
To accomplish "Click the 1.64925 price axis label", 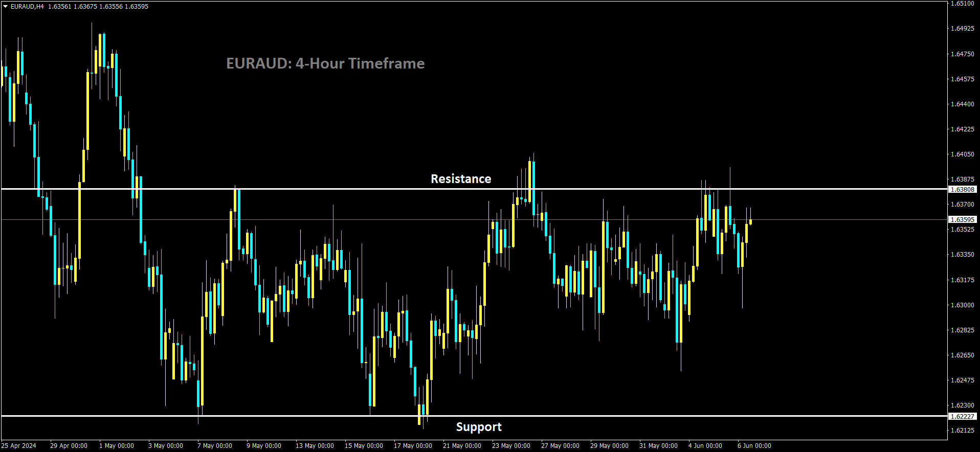I will pyautogui.click(x=963, y=29).
